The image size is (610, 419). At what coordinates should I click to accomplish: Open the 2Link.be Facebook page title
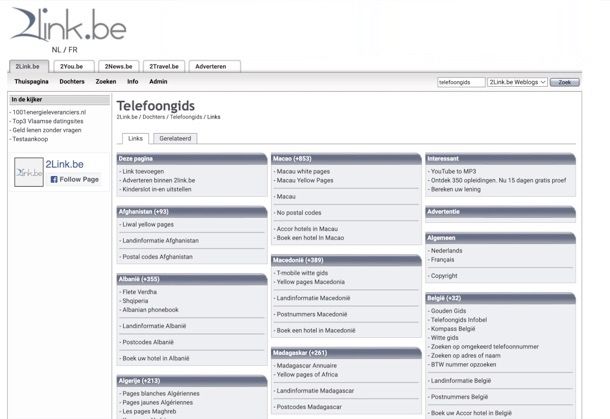65,165
